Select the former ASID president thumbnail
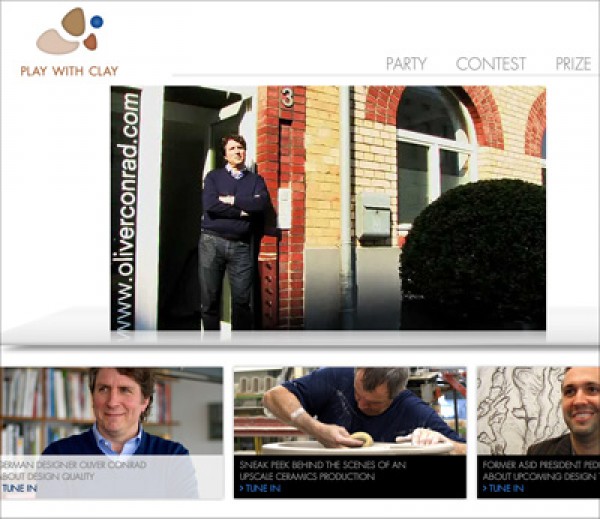 538,411
